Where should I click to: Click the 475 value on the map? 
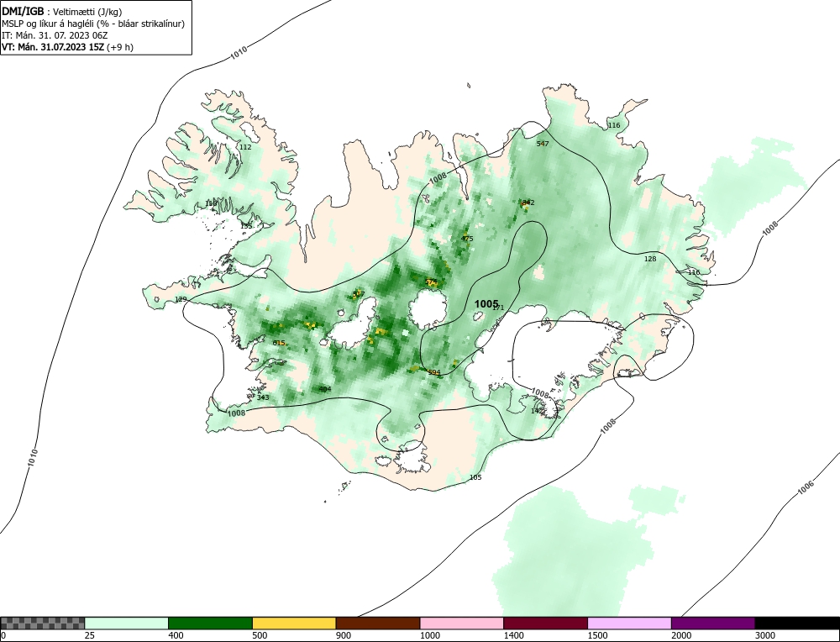(467, 239)
